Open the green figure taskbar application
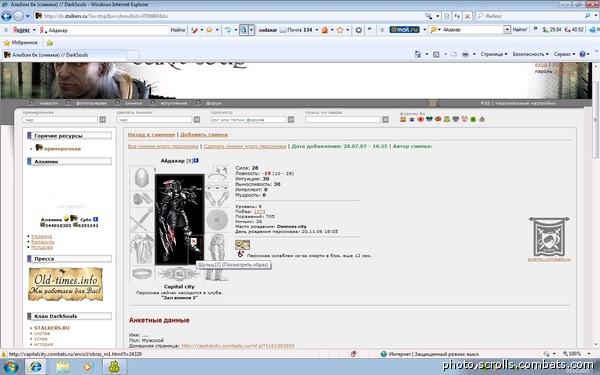The width and height of the screenshot is (600, 375). click(114, 367)
